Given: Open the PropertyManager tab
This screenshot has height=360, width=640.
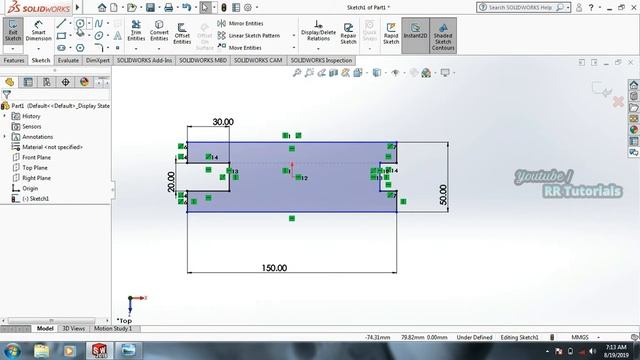Looking at the screenshot, I should click(x=28, y=82).
